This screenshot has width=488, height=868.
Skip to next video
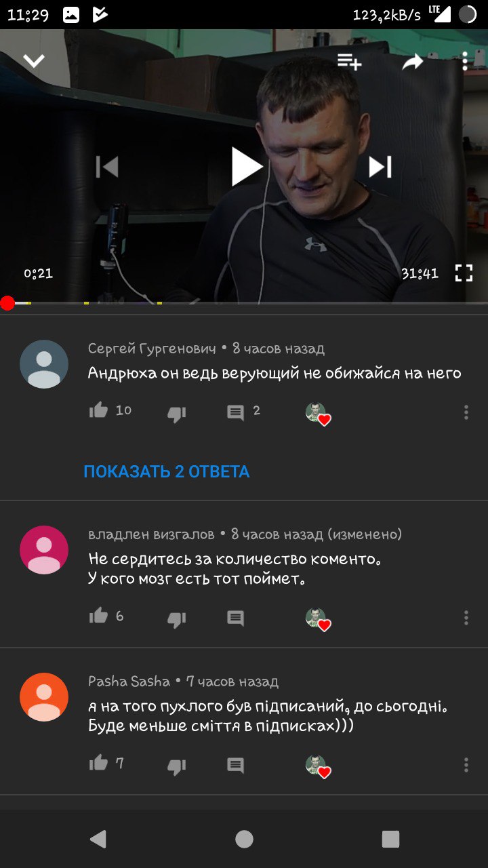click(380, 167)
